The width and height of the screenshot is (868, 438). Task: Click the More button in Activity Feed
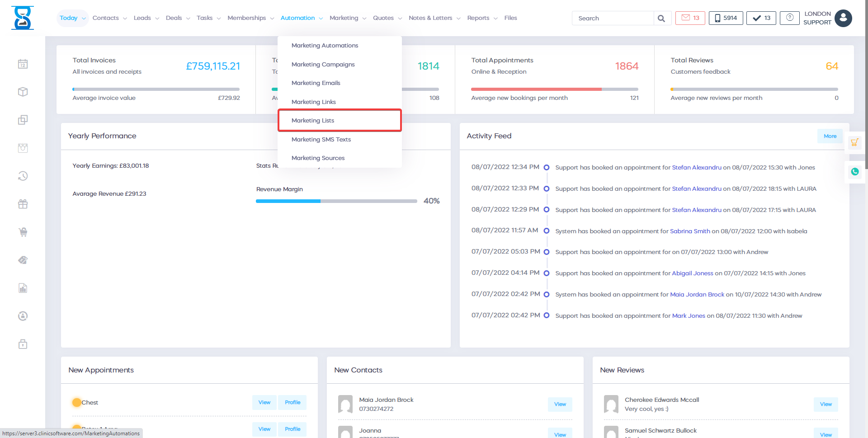click(x=830, y=136)
